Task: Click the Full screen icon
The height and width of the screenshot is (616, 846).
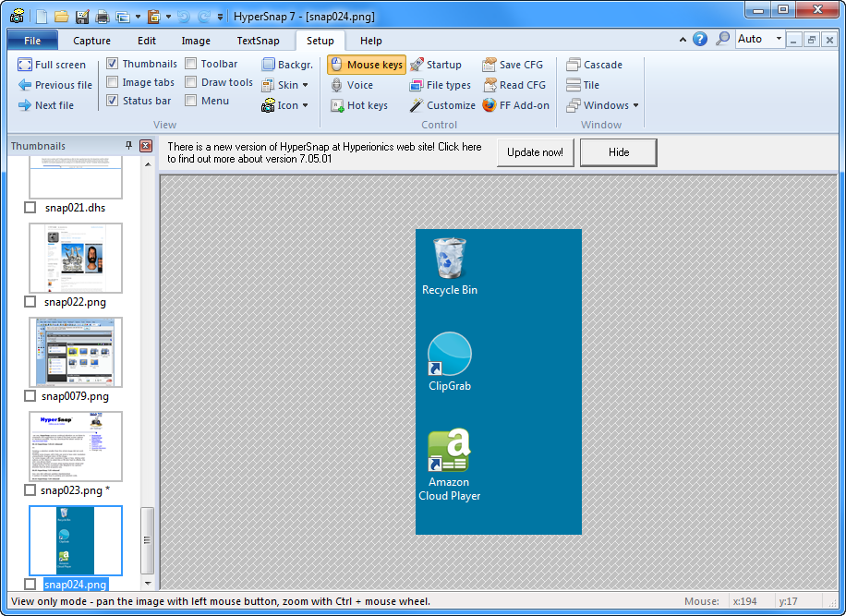Action: (25, 65)
